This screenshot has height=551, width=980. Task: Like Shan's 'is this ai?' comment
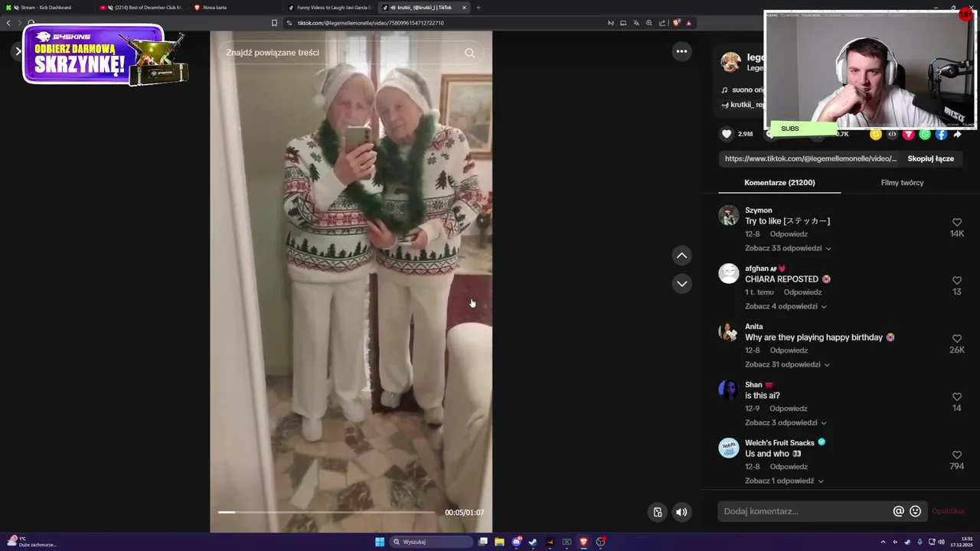tap(957, 397)
